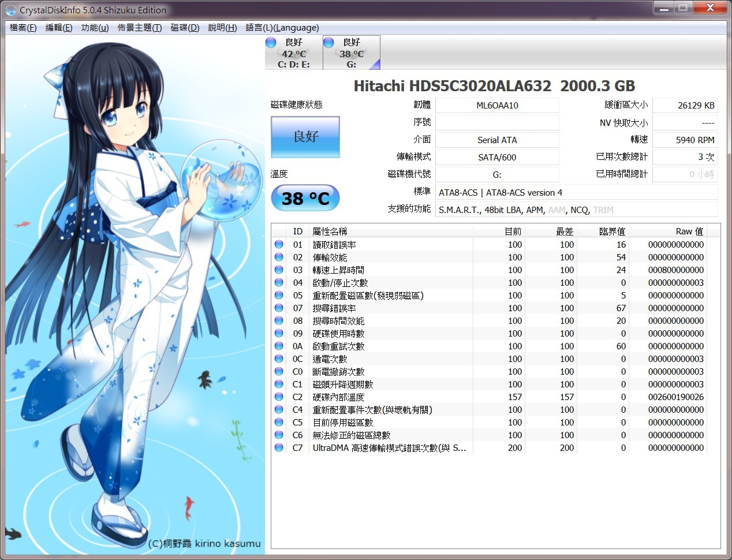The width and height of the screenshot is (732, 560).
Task: Open the 檔案(F) menu
Action: tap(23, 28)
